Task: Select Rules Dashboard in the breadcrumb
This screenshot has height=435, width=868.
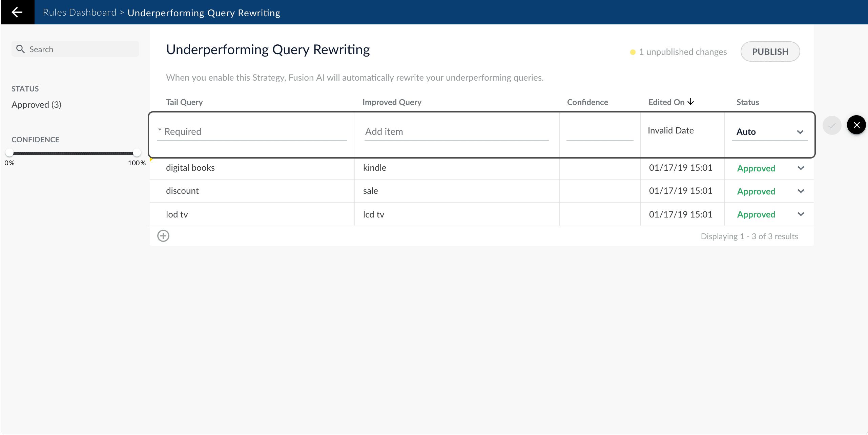Action: coord(80,12)
